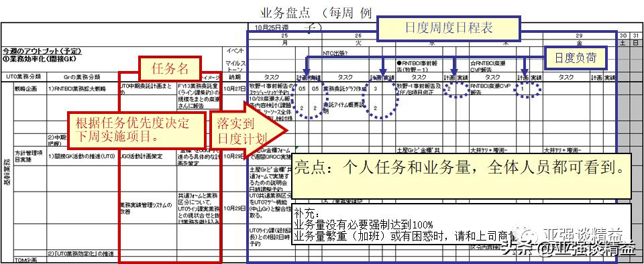Click the '今週のアウトプット(予定)' heading
The width and height of the screenshot is (644, 264).
(x=42, y=51)
